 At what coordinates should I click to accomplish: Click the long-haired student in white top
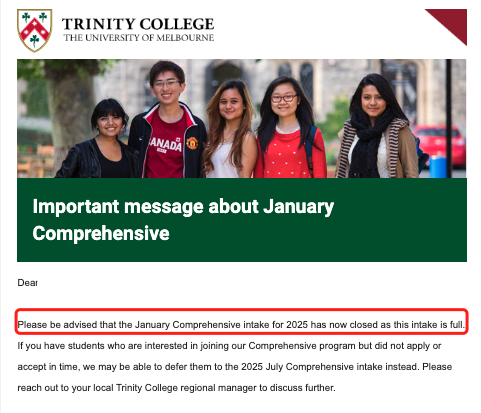pos(230,130)
